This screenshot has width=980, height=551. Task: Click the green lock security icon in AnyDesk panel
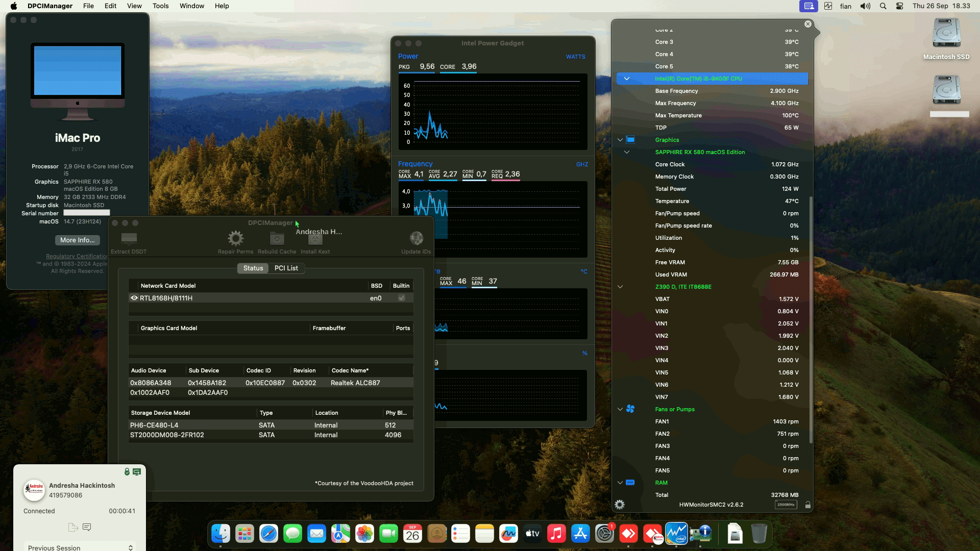(127, 472)
